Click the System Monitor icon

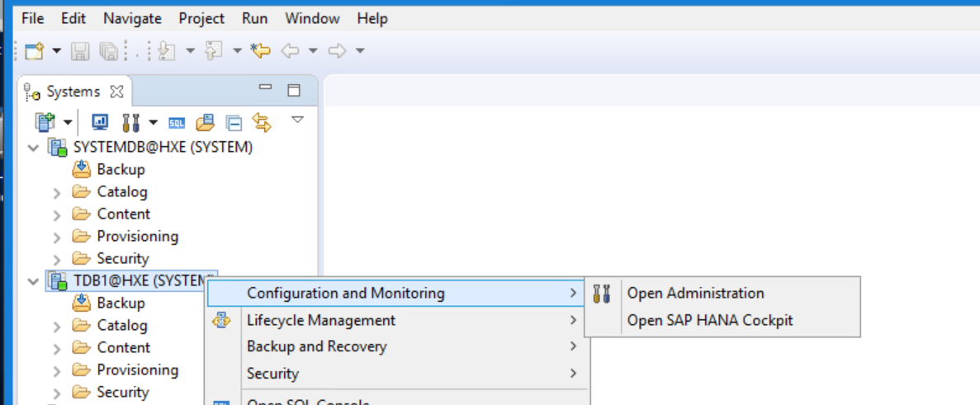click(100, 122)
